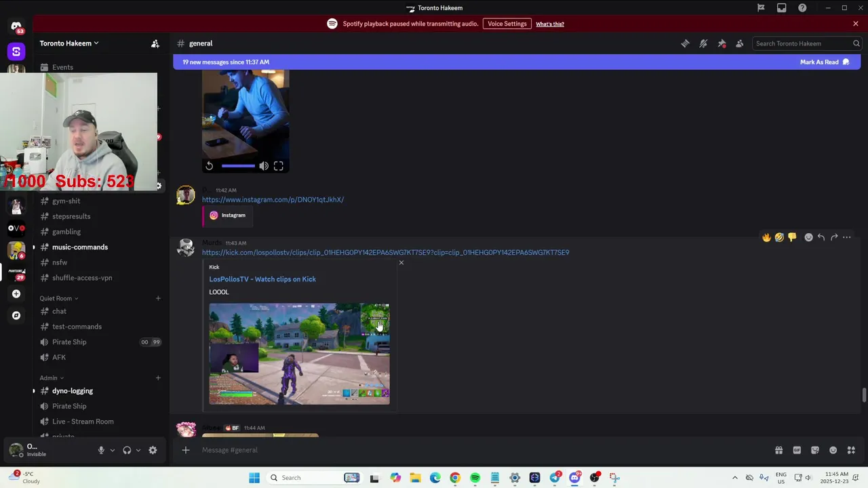Screen dimensions: 868x488
Task: Open the emoji picker in message bar
Action: (x=833, y=450)
